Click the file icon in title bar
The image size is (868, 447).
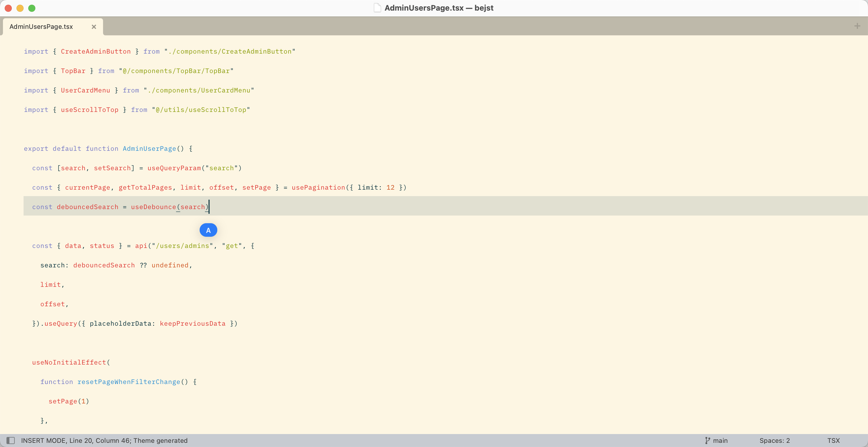point(377,8)
